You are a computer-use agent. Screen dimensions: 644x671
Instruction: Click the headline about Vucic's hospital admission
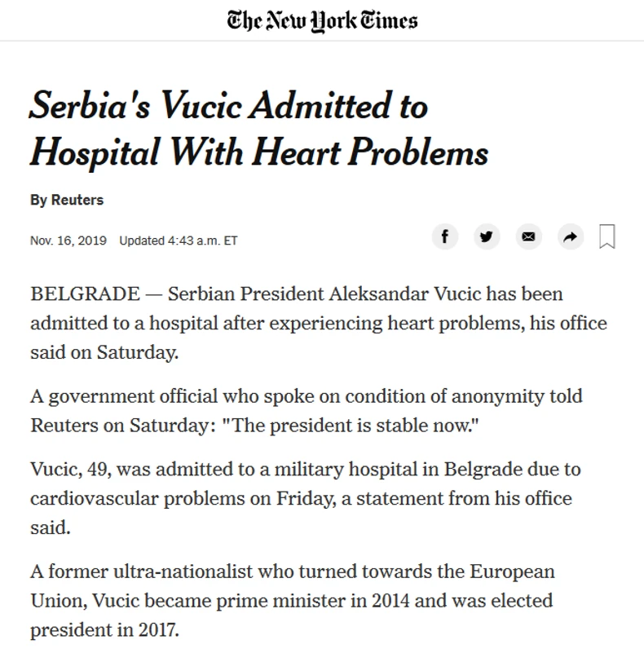point(259,129)
